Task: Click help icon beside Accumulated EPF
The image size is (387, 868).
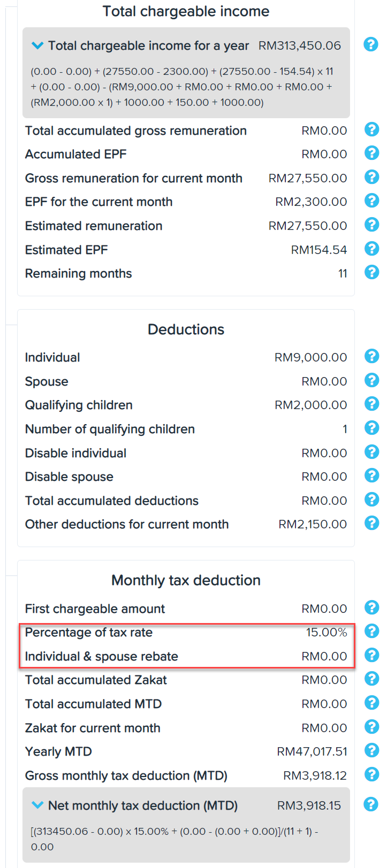Action: pyautogui.click(x=371, y=153)
